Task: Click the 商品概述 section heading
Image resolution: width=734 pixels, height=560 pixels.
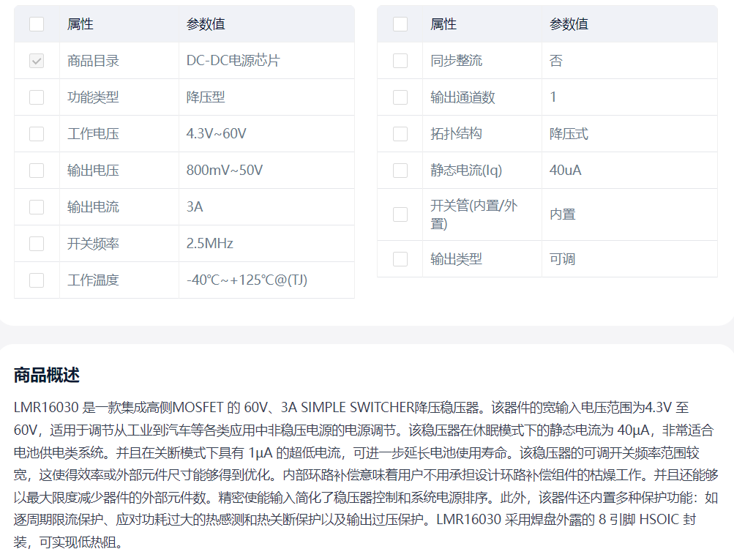Action: [47, 376]
